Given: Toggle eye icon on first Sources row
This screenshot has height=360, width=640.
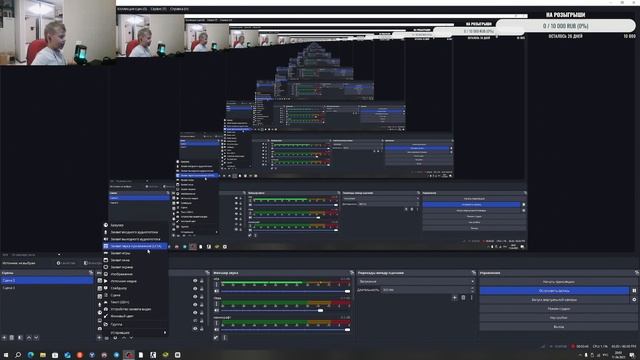Looking at the screenshot, I should click(x=195, y=281).
